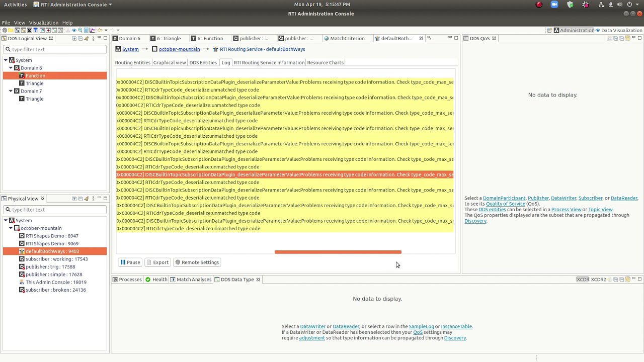Screen dimensions: 644x362
Task: Open Remote Settings
Action: (x=197, y=262)
